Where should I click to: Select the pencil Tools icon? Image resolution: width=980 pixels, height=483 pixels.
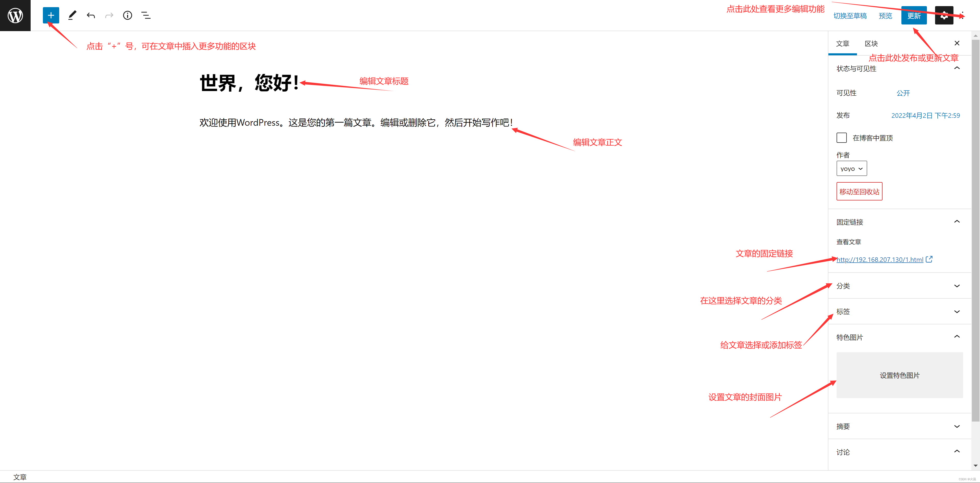(x=72, y=15)
